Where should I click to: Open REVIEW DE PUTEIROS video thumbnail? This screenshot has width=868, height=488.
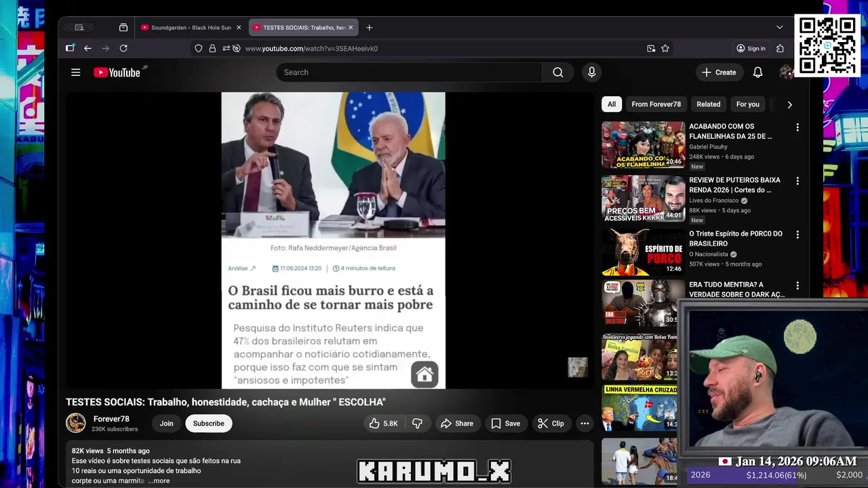(644, 199)
